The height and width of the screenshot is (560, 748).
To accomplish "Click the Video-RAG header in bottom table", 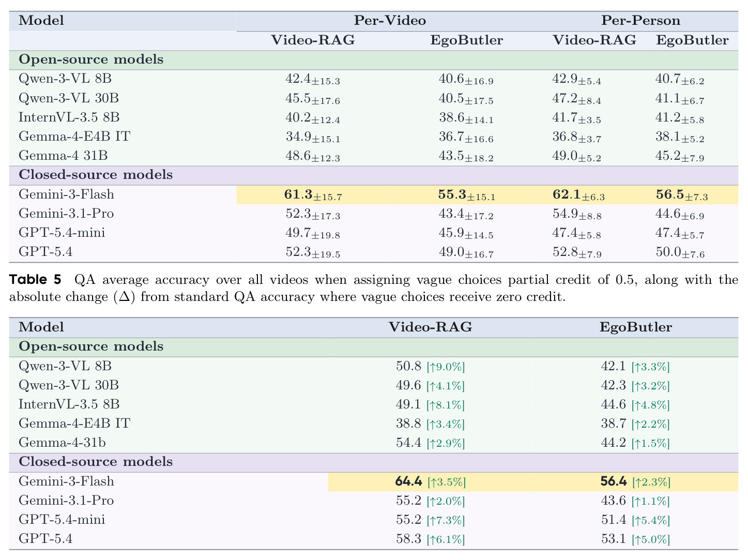I will [x=430, y=327].
